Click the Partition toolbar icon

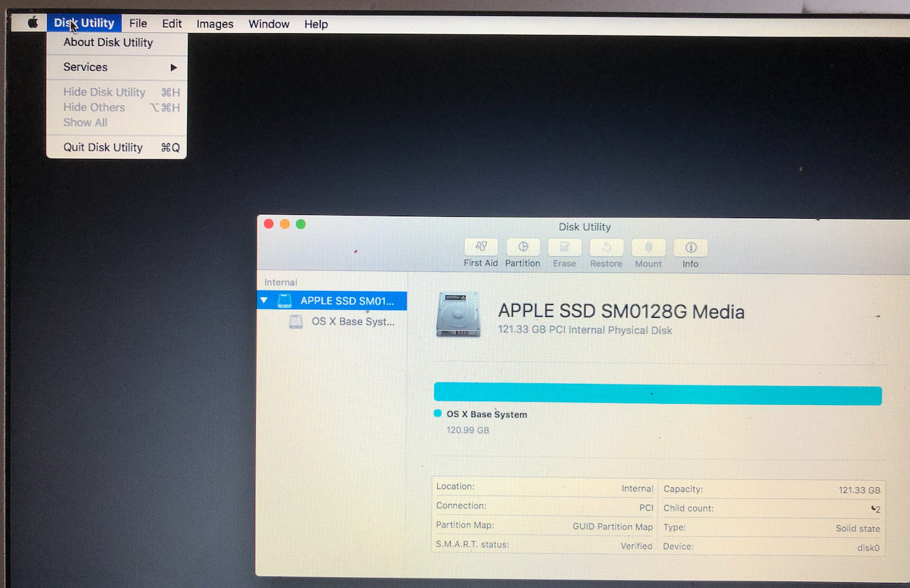(x=523, y=247)
